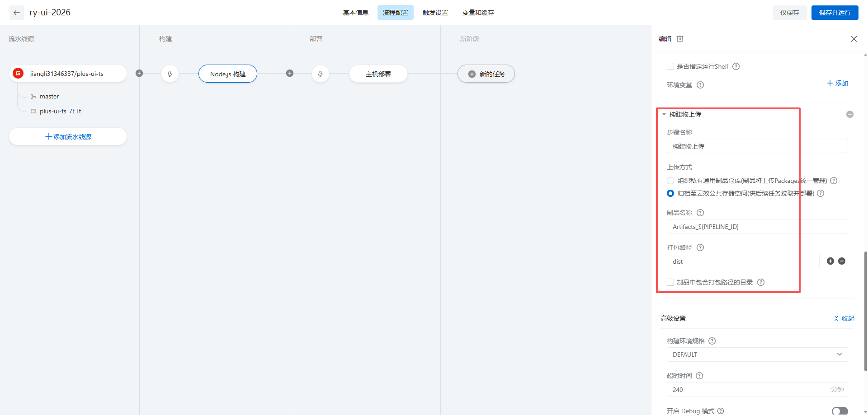Check 制品中包含打包路径的目录 checkbox
This screenshot has height=415, width=868.
click(670, 282)
